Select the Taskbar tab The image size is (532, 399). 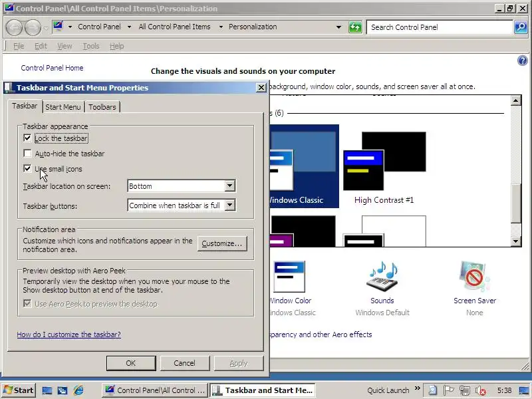coord(25,106)
